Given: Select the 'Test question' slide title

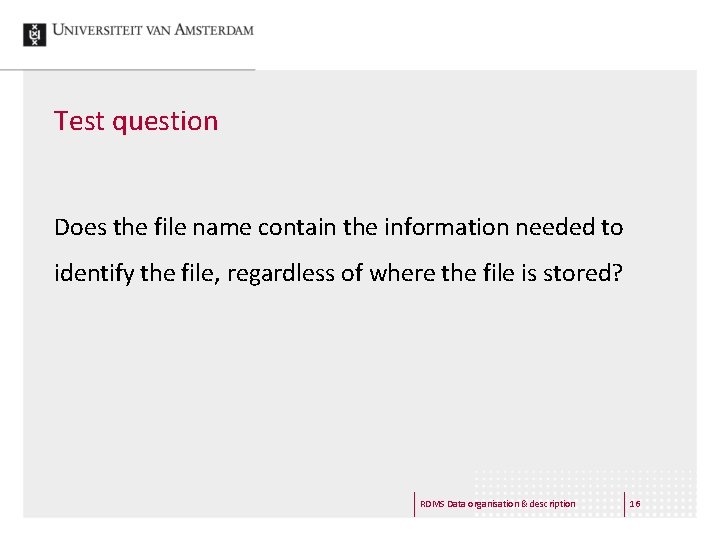Looking at the screenshot, I should pyautogui.click(x=136, y=122).
